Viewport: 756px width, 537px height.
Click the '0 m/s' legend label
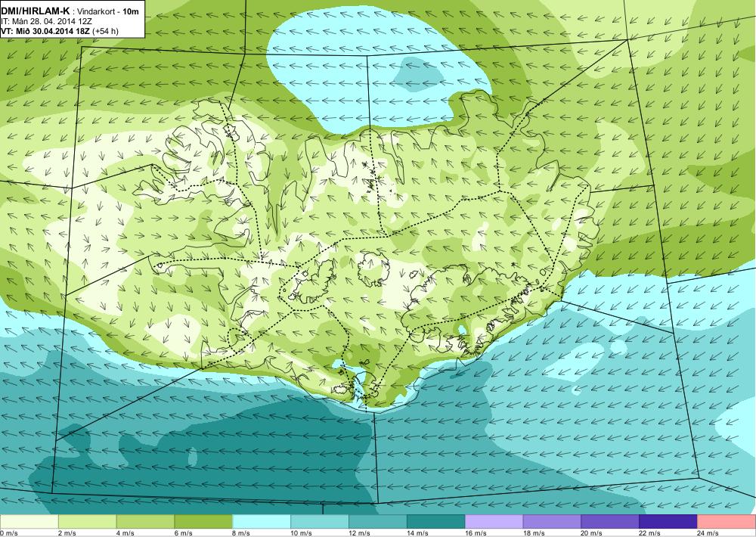[x=8, y=533]
